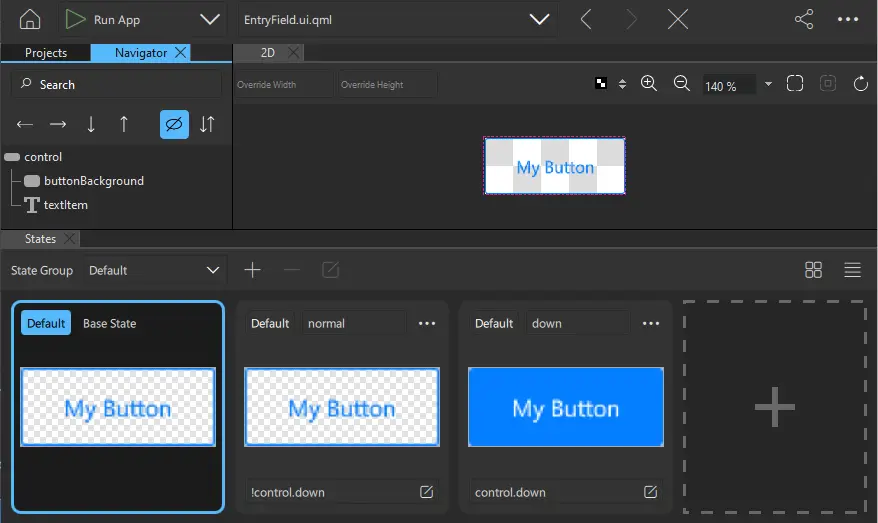
Task: Toggle the Default marker on Base State
Action: pos(46,323)
